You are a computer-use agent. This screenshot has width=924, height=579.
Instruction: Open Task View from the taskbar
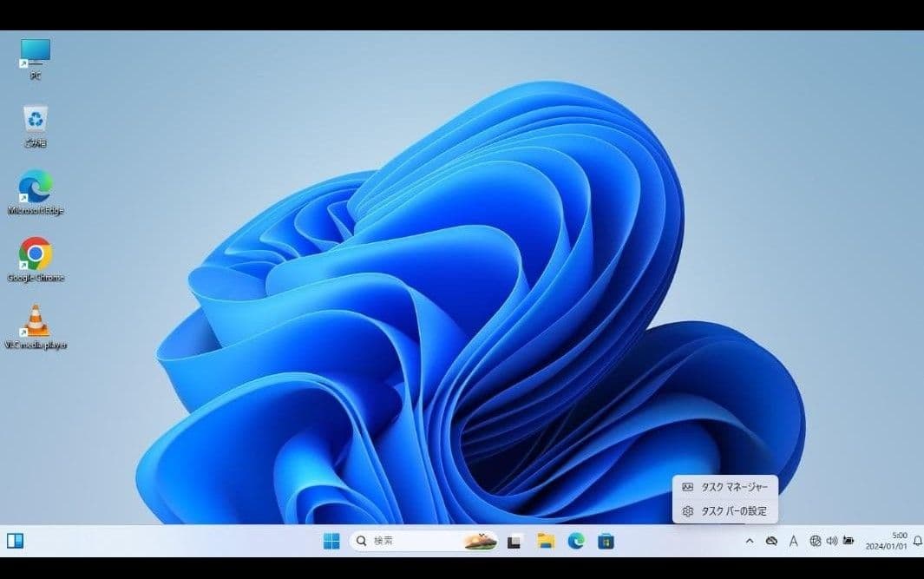(514, 541)
